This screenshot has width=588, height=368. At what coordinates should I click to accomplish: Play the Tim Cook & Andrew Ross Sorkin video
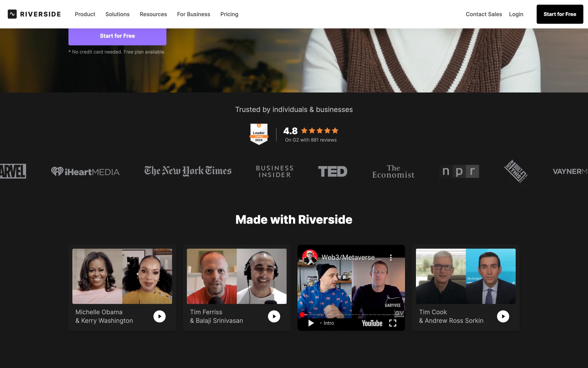(x=503, y=316)
